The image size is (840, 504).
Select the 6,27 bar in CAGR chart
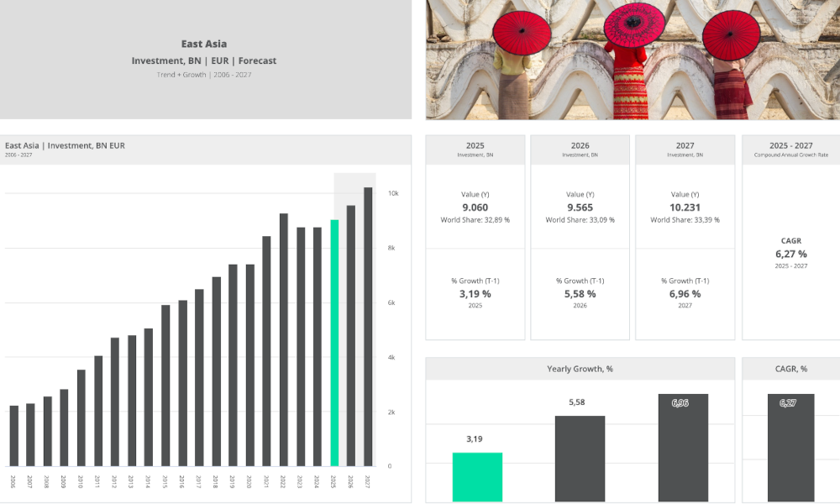pyautogui.click(x=790, y=447)
